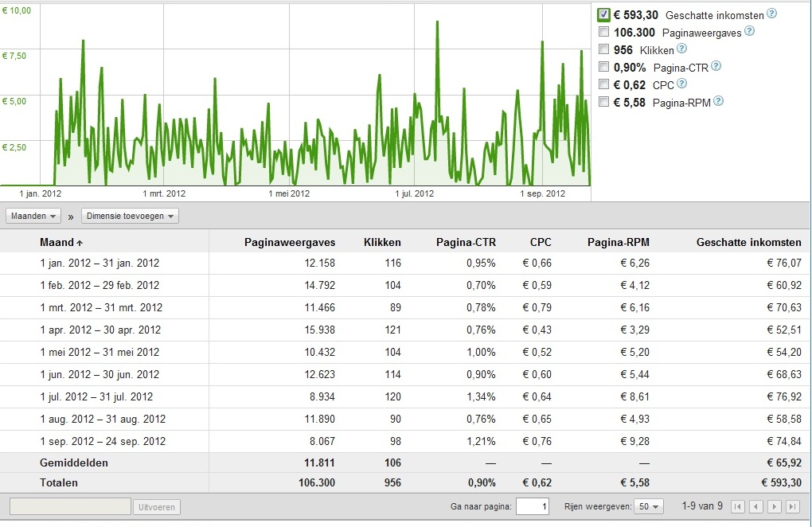Sort table by Pagina-RPM column
812x527 pixels.
click(619, 242)
